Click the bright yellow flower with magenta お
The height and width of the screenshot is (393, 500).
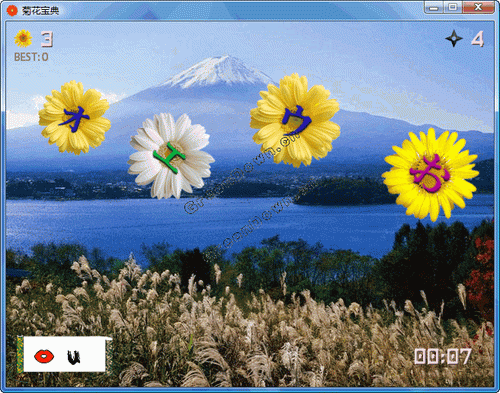[x=430, y=174]
